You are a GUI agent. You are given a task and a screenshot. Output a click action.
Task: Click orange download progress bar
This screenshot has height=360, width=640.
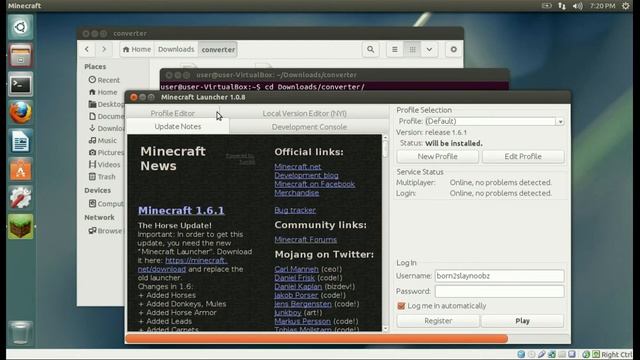coord(317,339)
